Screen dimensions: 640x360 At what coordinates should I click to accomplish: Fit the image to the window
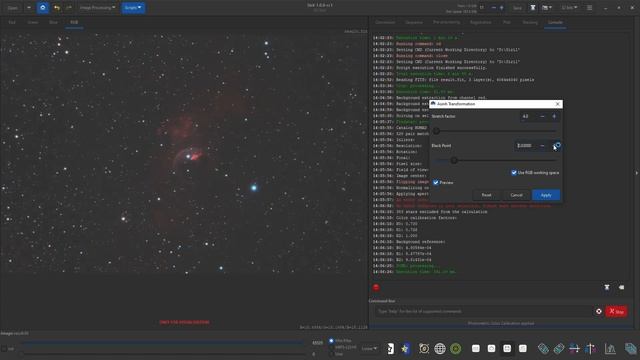click(x=507, y=349)
